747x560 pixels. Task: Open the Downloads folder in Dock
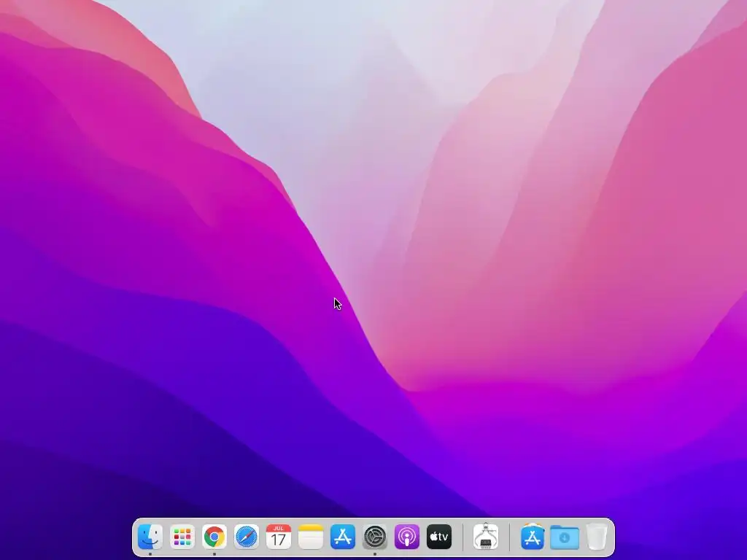[565, 537]
